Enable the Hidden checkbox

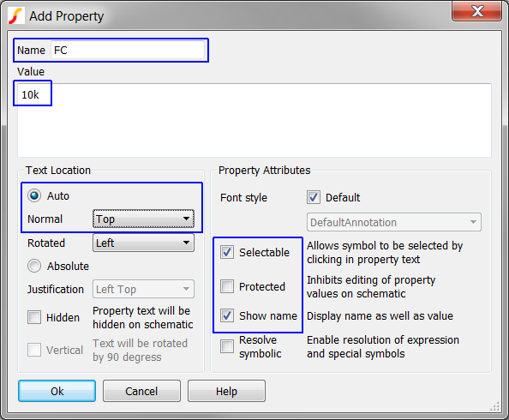pos(34,317)
